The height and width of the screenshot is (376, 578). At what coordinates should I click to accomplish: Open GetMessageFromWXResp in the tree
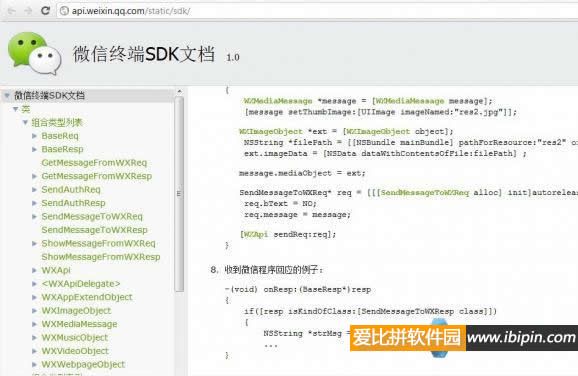[97, 176]
